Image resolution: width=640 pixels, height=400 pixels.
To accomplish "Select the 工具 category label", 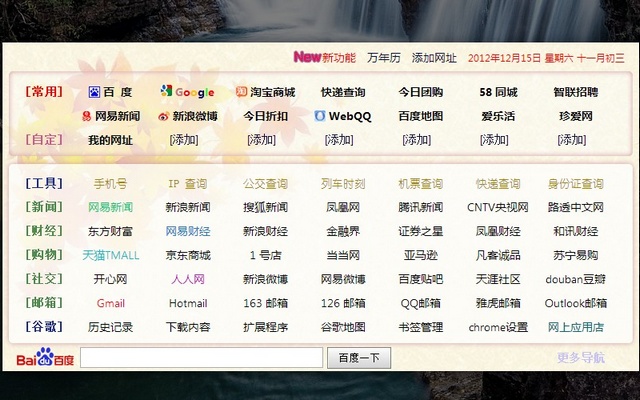I will (44, 184).
